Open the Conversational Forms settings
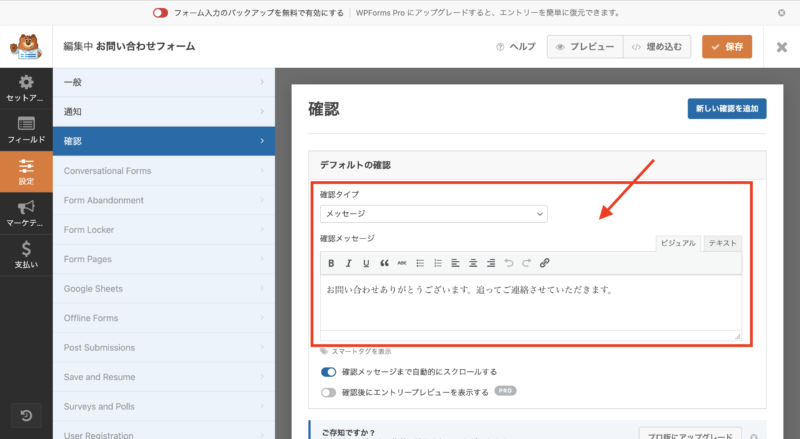The image size is (800, 439). click(164, 171)
